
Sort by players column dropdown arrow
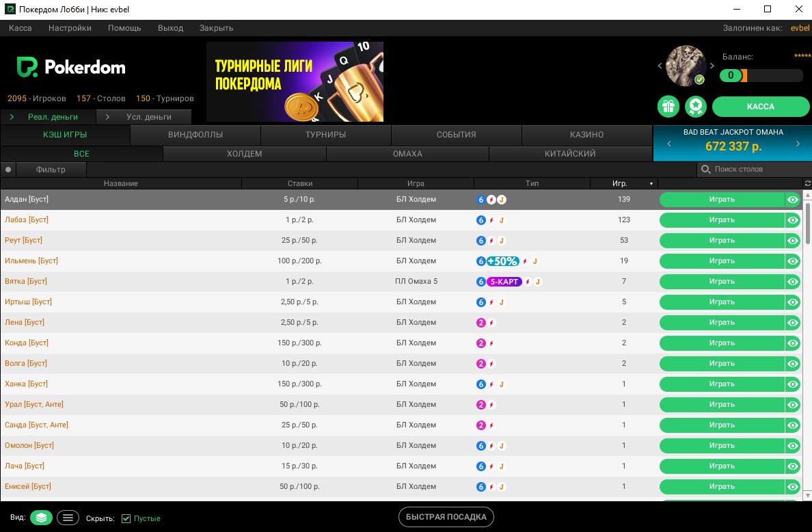[651, 184]
